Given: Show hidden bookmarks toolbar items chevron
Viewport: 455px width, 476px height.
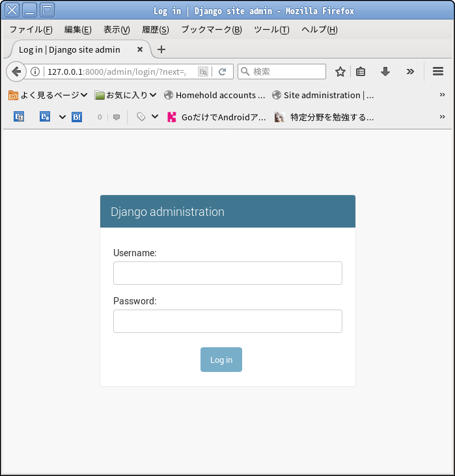Looking at the screenshot, I should [442, 95].
